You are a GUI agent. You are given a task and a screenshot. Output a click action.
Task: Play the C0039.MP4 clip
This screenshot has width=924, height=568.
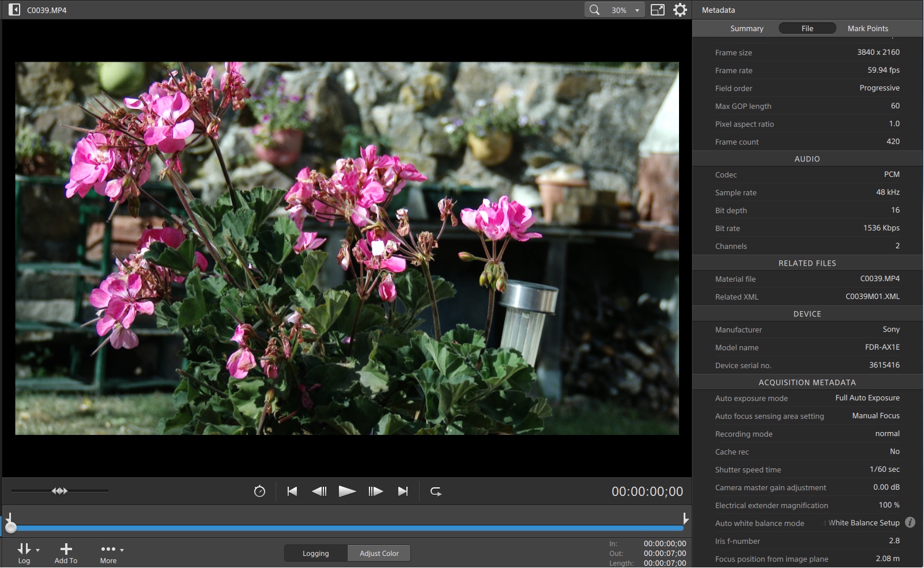click(x=347, y=491)
